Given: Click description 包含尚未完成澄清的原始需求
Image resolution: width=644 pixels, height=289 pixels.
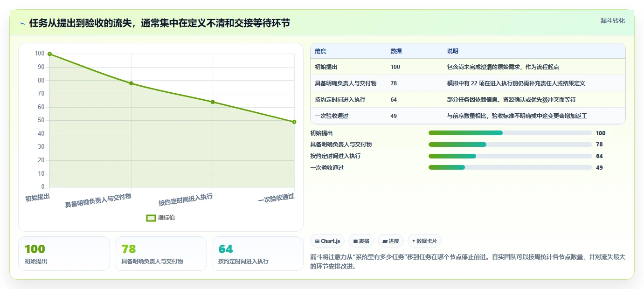Looking at the screenshot, I should pos(503,67).
